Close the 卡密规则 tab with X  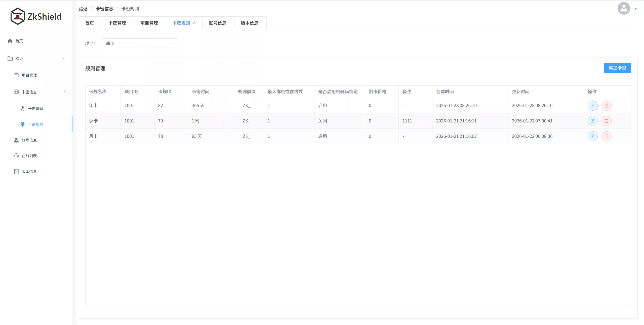click(194, 23)
